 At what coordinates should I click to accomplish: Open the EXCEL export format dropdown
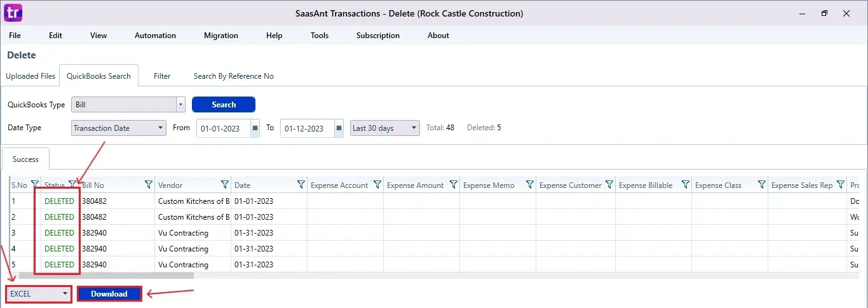[65, 294]
